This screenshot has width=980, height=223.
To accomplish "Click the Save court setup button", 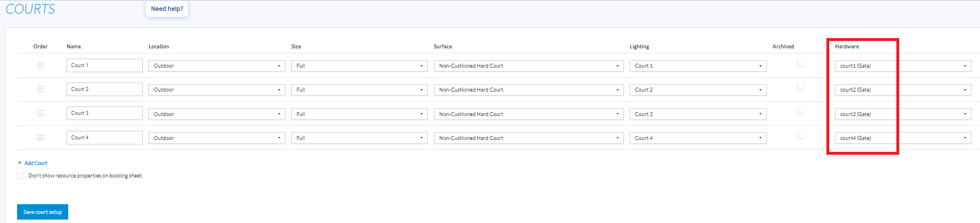I will click(43, 212).
